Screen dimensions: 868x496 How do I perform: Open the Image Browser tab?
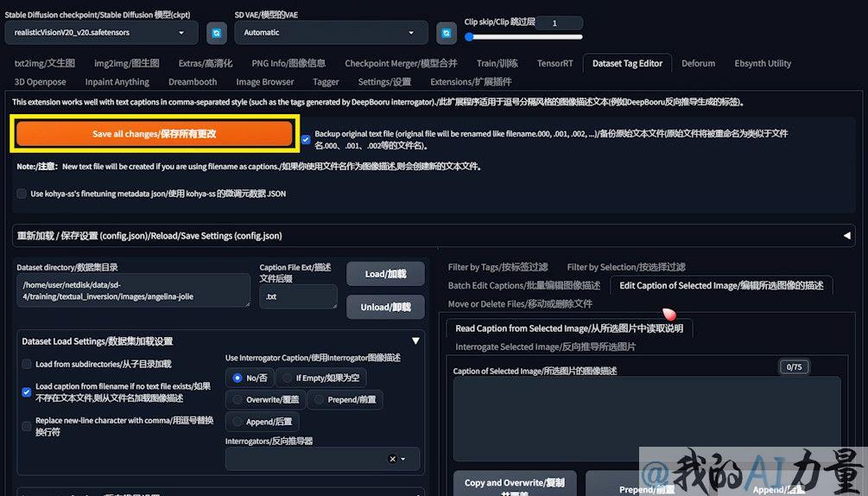point(264,82)
